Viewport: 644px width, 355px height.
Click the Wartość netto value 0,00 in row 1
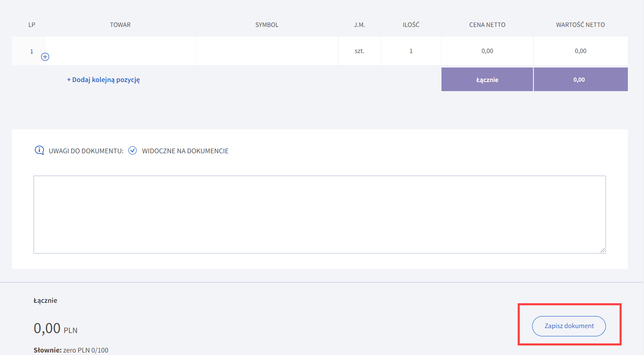(x=580, y=51)
